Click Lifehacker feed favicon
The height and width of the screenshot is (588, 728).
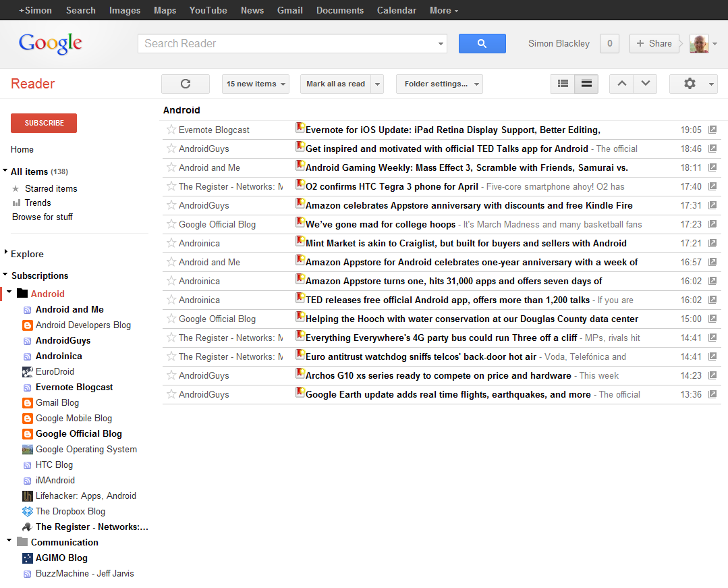pos(28,496)
